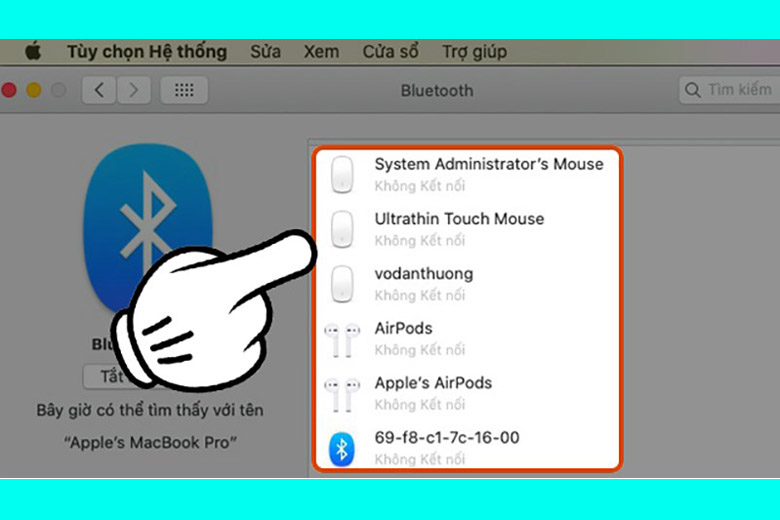The width and height of the screenshot is (780, 520).
Task: Go back with the left chevron button
Action: click(99, 90)
